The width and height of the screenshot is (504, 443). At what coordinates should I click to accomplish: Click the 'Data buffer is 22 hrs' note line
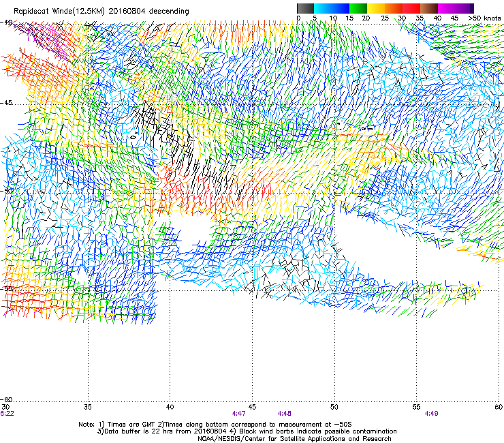tap(247, 431)
